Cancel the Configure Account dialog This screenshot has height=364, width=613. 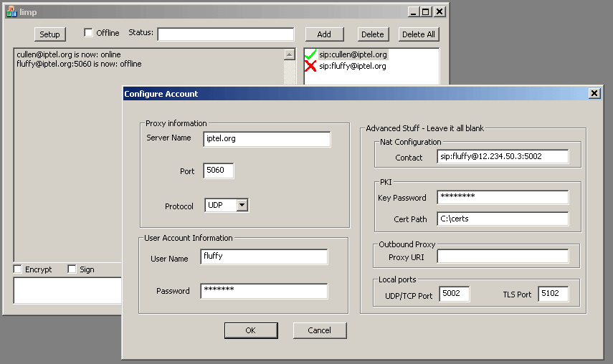pos(320,330)
